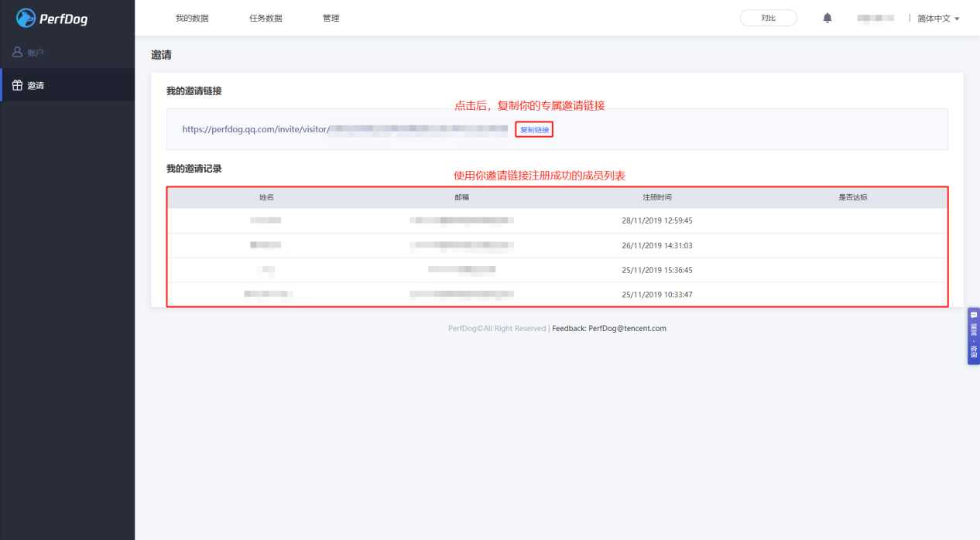The image size is (980, 540).
Task: Select 邀请 in sidebar
Action: pyautogui.click(x=67, y=85)
